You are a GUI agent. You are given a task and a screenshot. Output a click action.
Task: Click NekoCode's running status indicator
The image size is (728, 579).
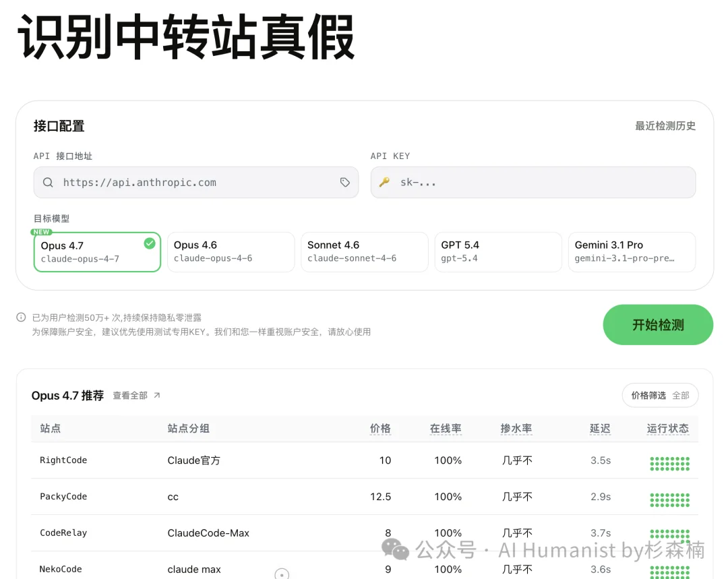coord(669,573)
